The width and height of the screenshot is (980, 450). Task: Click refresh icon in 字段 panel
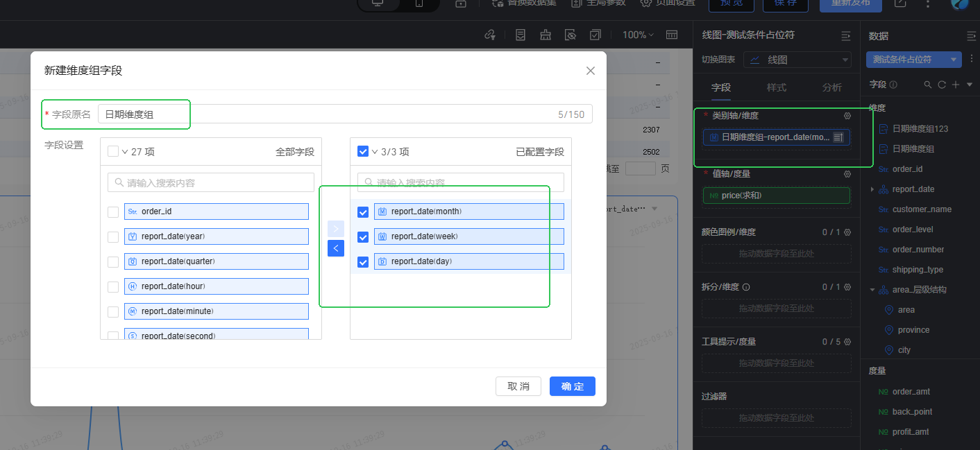(942, 85)
